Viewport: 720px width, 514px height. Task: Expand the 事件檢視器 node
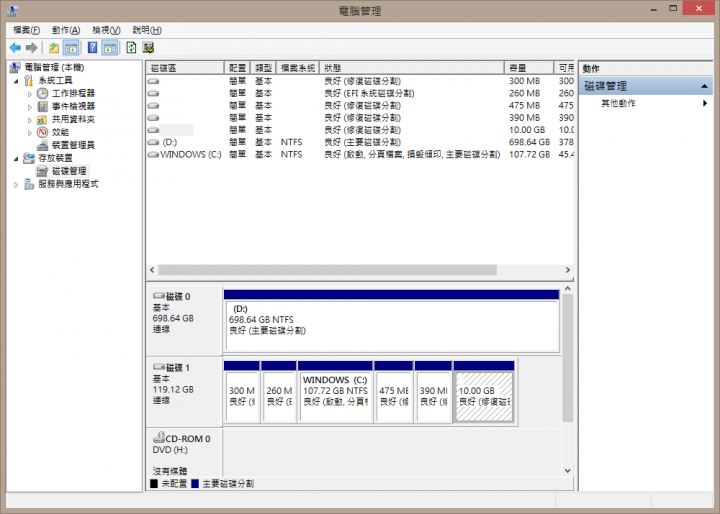[x=29, y=107]
